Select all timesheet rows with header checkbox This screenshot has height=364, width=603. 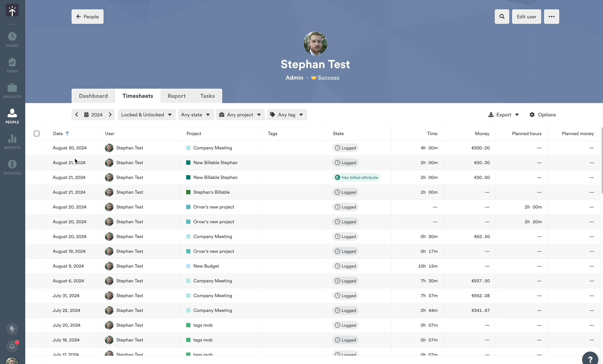pyautogui.click(x=36, y=133)
